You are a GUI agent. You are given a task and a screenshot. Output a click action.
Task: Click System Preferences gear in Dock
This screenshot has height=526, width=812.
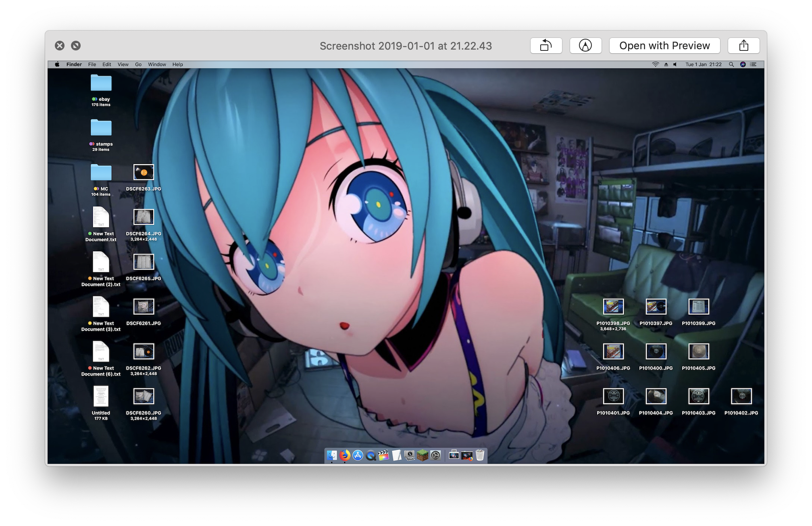click(x=435, y=455)
